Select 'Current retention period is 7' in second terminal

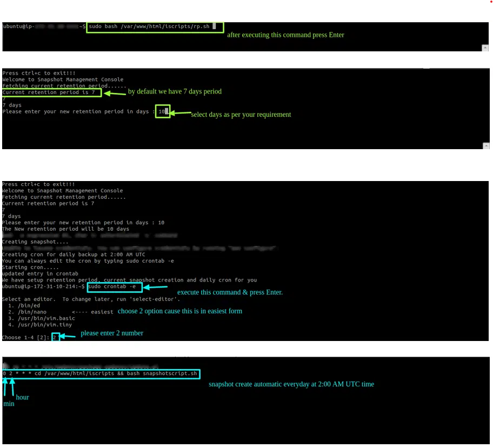49,92
